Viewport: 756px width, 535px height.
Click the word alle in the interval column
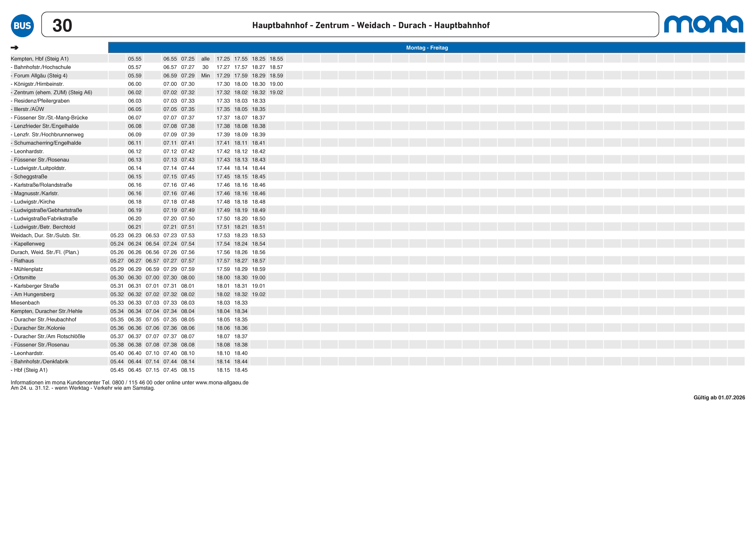coord(205,59)
